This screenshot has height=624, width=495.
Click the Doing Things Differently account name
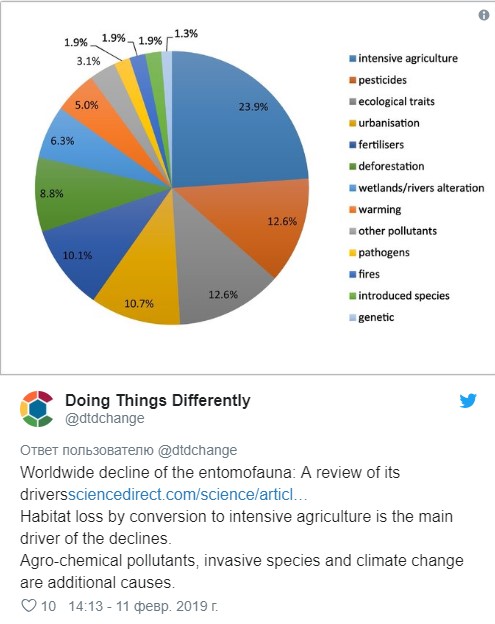point(158,400)
